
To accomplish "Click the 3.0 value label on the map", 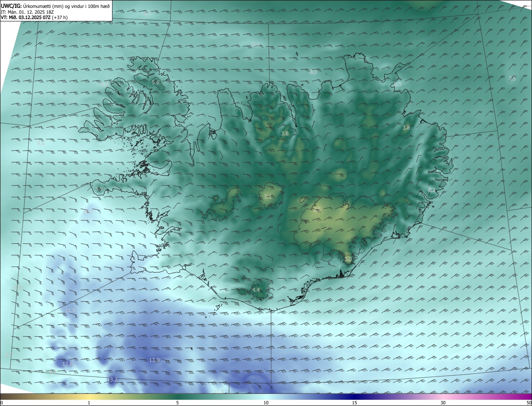I will pos(348,259).
